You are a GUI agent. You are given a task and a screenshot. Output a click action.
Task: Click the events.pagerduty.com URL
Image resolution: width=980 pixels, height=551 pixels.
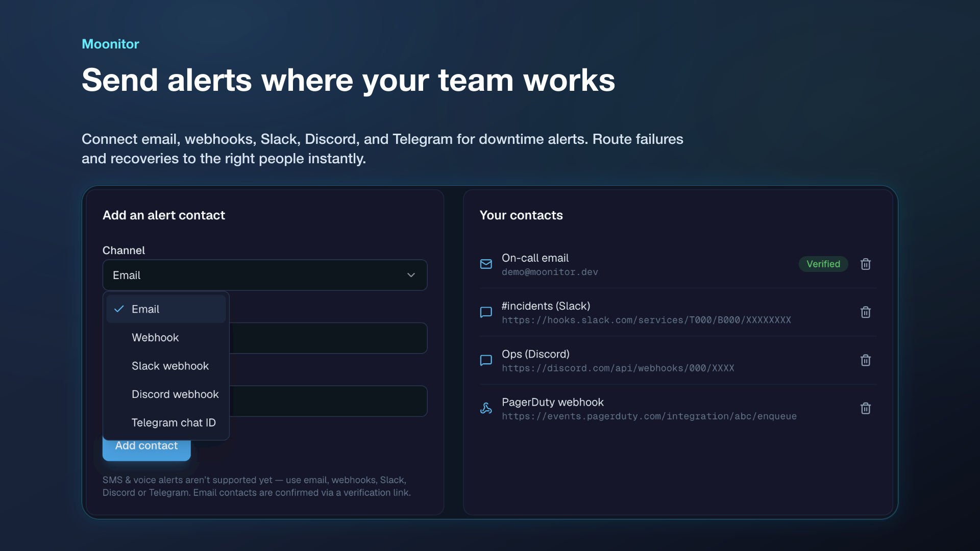(x=649, y=416)
